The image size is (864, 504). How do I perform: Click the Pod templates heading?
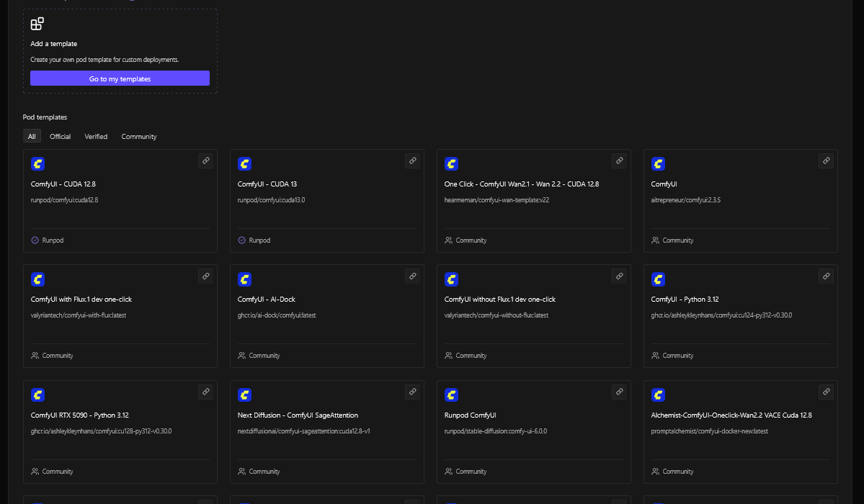point(45,117)
